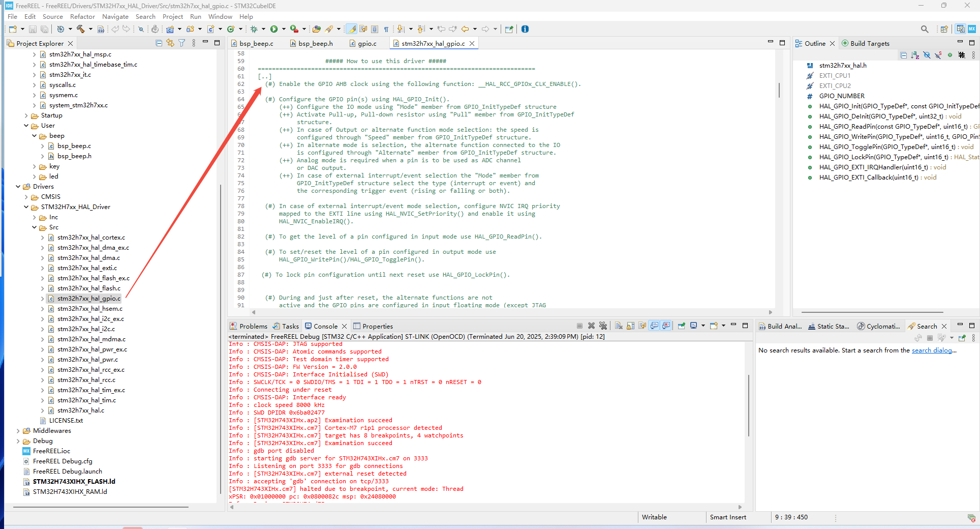Sort Outline entries alphabetically
The height and width of the screenshot is (529, 980).
coord(915,55)
